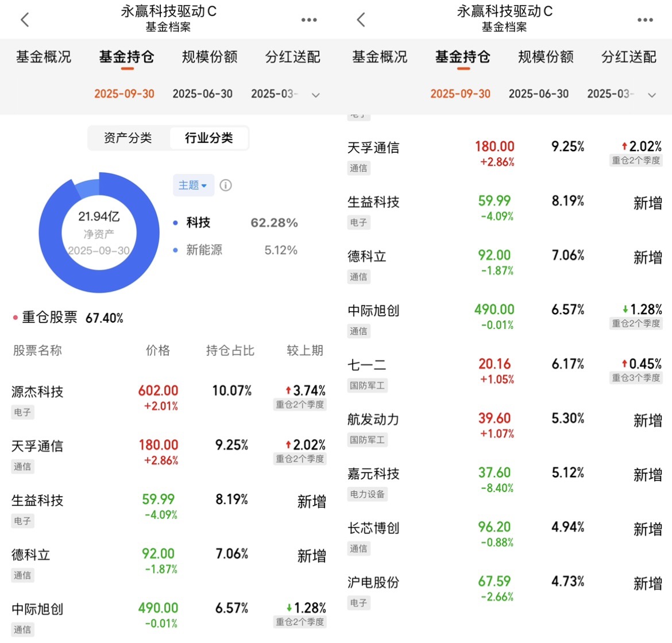Screen dimensions: 672x643
Task: Click the 3.74% change for 源杰科技
Action: pyautogui.click(x=306, y=390)
